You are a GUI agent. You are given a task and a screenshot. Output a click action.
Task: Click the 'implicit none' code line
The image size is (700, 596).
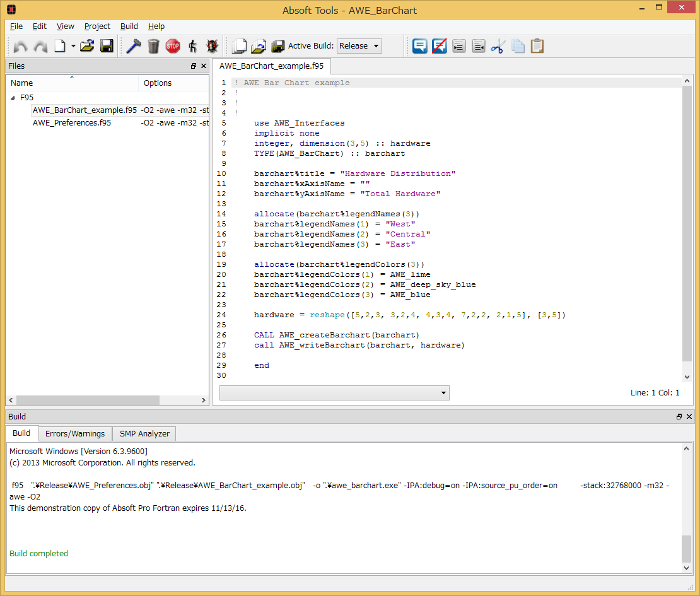click(x=286, y=134)
